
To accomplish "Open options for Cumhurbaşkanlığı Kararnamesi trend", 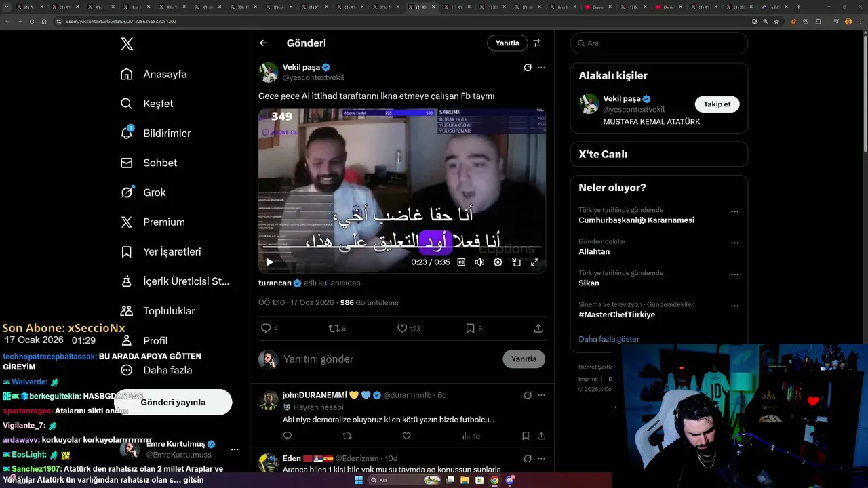I will point(734,211).
